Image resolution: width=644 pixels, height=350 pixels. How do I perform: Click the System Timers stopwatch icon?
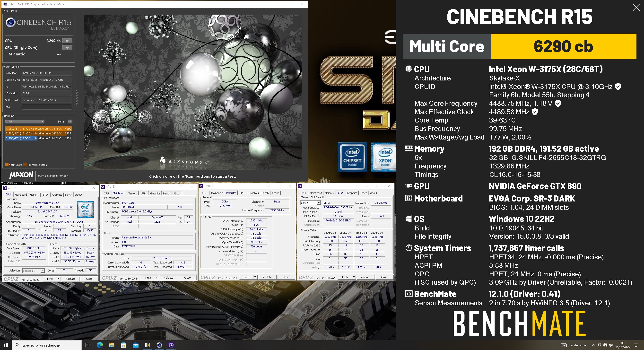[x=409, y=248]
